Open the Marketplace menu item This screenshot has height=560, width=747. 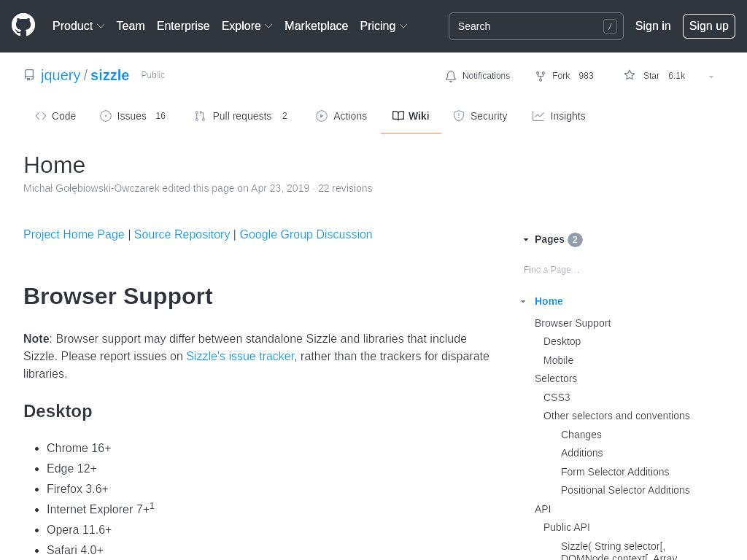click(x=317, y=26)
